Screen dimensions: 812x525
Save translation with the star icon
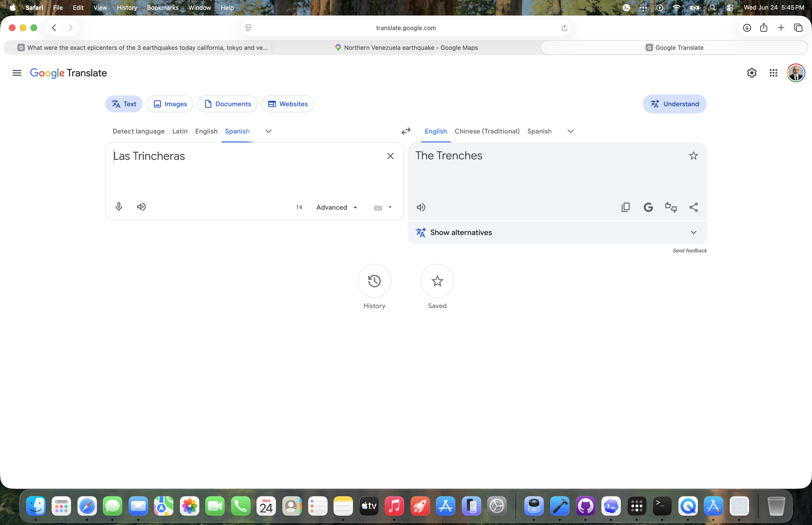tap(693, 156)
